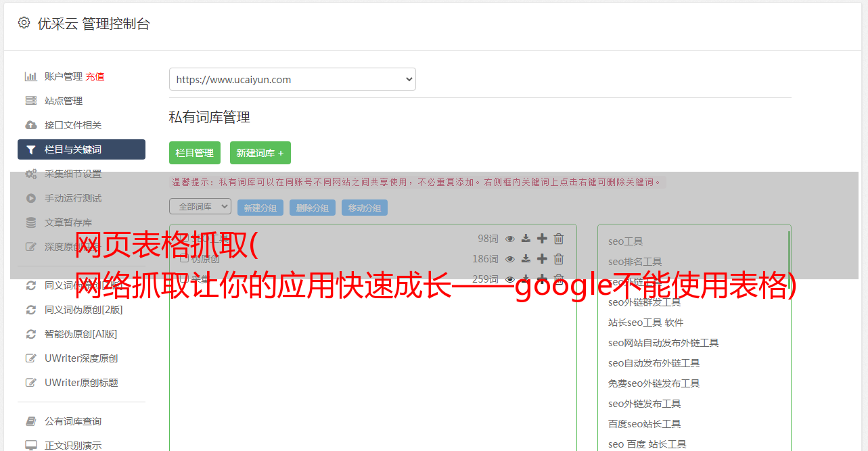Click the 移动分组 button

[365, 208]
